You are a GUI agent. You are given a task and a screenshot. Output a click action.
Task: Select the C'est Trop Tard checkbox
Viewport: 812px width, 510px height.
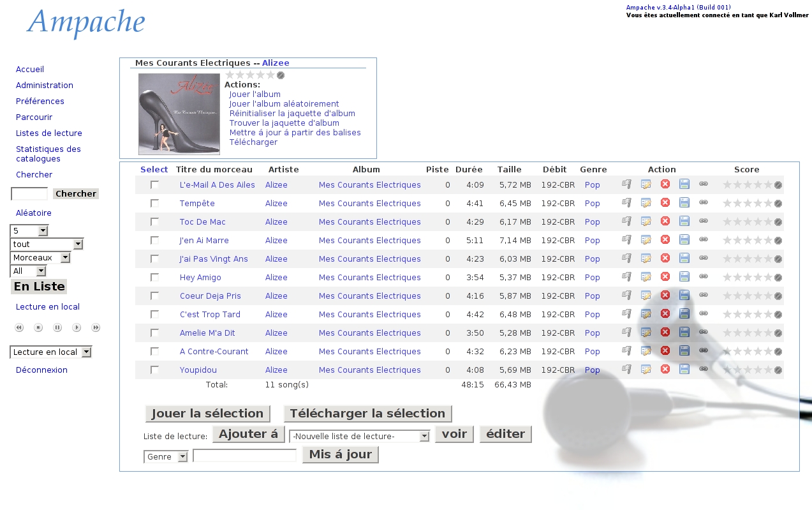[154, 314]
